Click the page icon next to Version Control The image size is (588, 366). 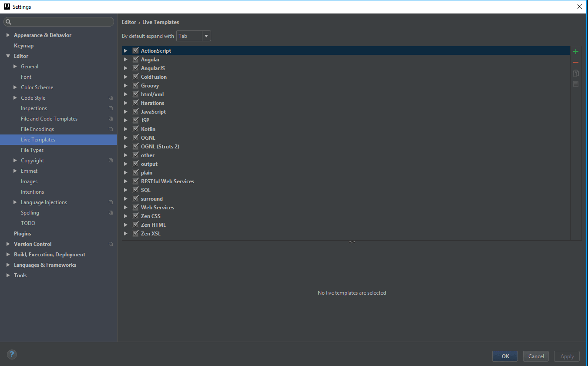click(111, 244)
